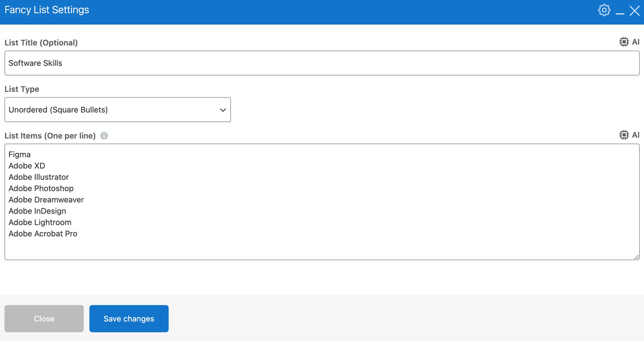The height and width of the screenshot is (341, 644).
Task: Expand the List Type dropdown
Action: [x=117, y=110]
